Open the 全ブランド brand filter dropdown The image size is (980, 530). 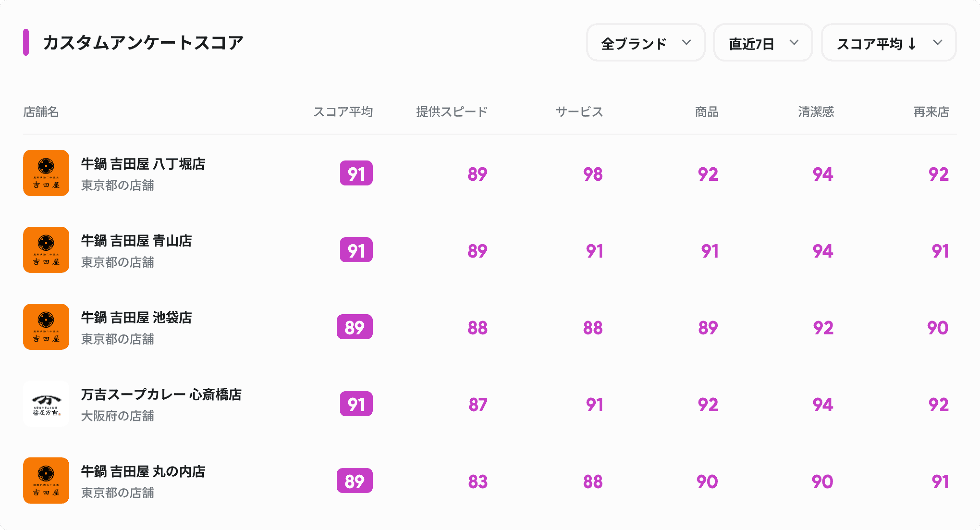point(646,43)
